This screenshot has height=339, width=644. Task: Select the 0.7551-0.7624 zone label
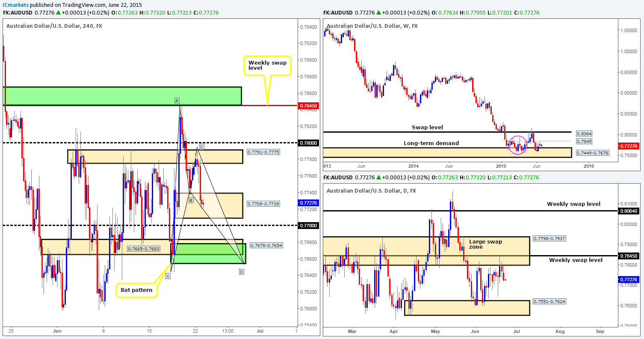pyautogui.click(x=550, y=301)
